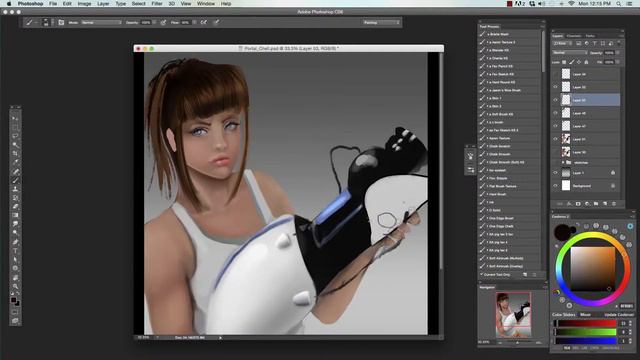Toggle airbrush mode in options bar
The height and width of the screenshot is (360, 640).
(204, 22)
